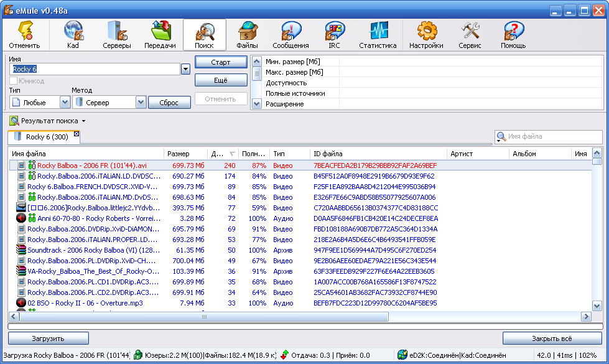Select Rocky 6.Balboa.FRENCH.DVDSCR.XViD row

[300, 187]
